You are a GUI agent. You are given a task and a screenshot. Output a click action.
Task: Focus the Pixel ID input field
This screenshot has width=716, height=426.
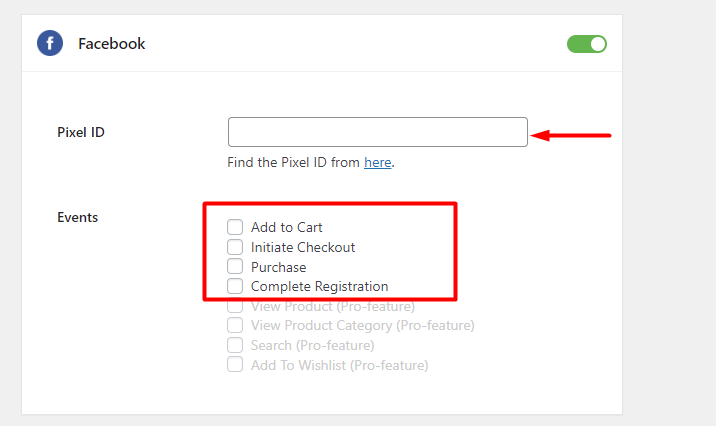[x=378, y=132]
